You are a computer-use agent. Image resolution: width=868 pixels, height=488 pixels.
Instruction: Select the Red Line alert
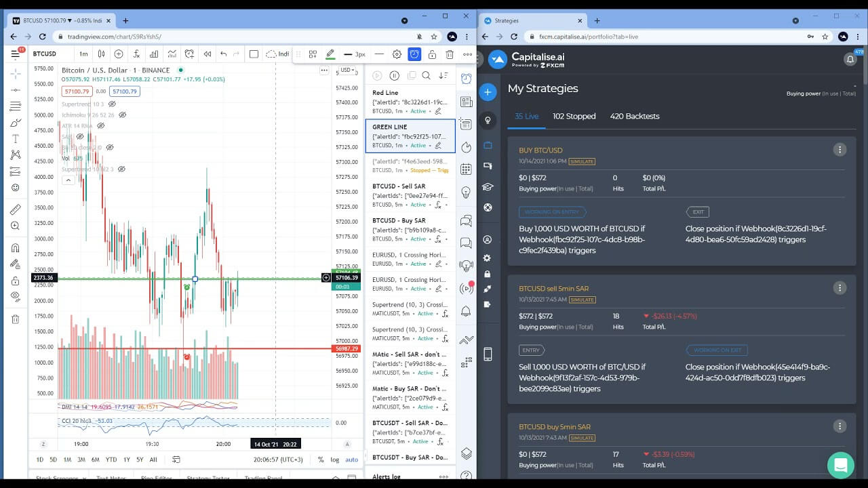[x=410, y=102]
